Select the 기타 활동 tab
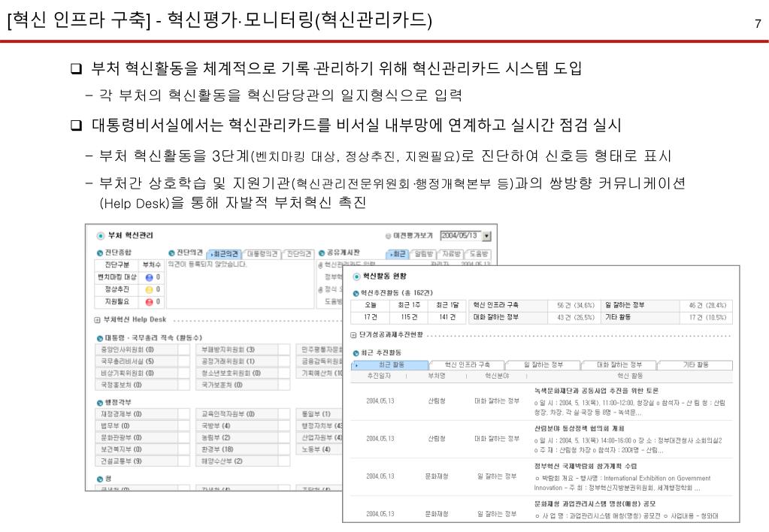Image resolution: width=769 pixels, height=532 pixels. tap(695, 364)
